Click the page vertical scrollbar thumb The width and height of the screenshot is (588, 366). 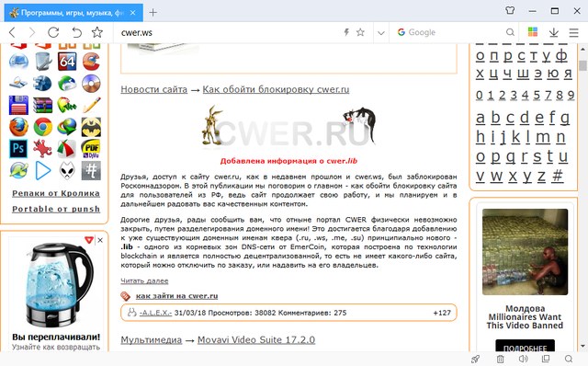[582, 65]
